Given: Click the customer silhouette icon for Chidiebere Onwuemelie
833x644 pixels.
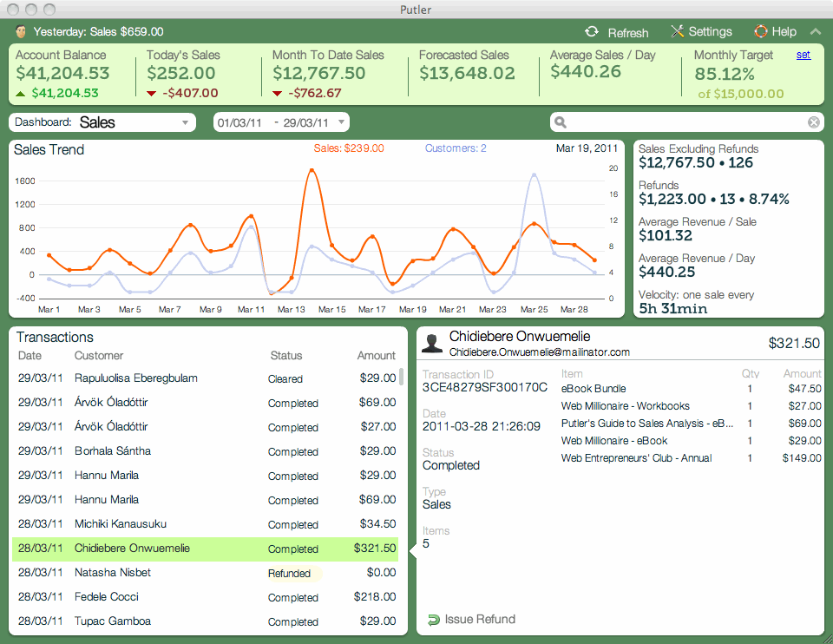Looking at the screenshot, I should [432, 343].
